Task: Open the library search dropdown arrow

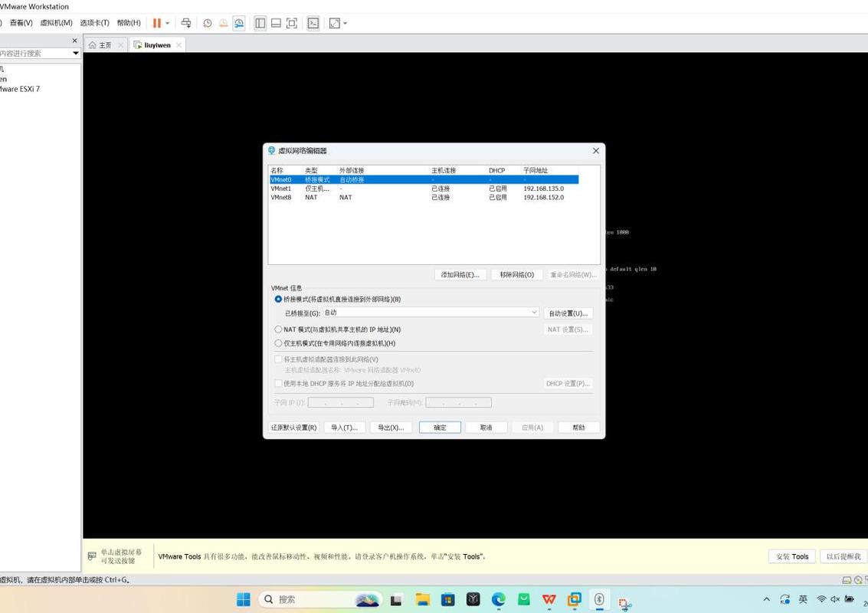Action: tap(76, 53)
